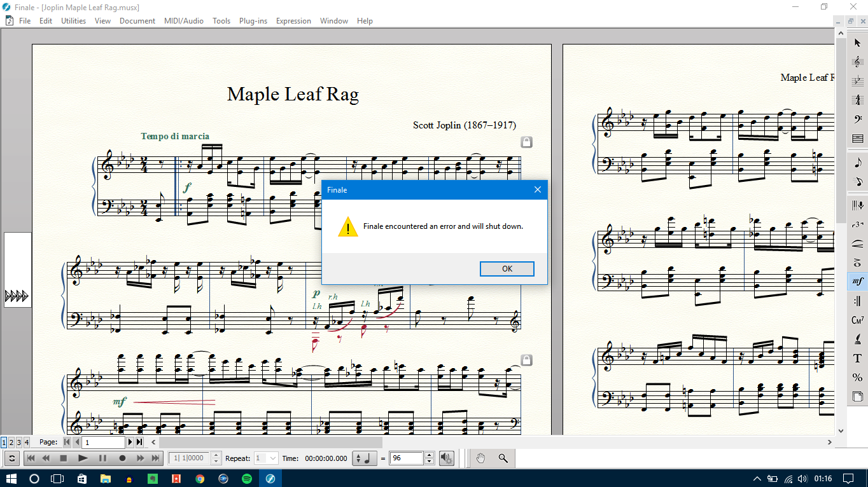Select the Chord tool CM7 icon
Image resolution: width=868 pixels, height=487 pixels.
(857, 320)
